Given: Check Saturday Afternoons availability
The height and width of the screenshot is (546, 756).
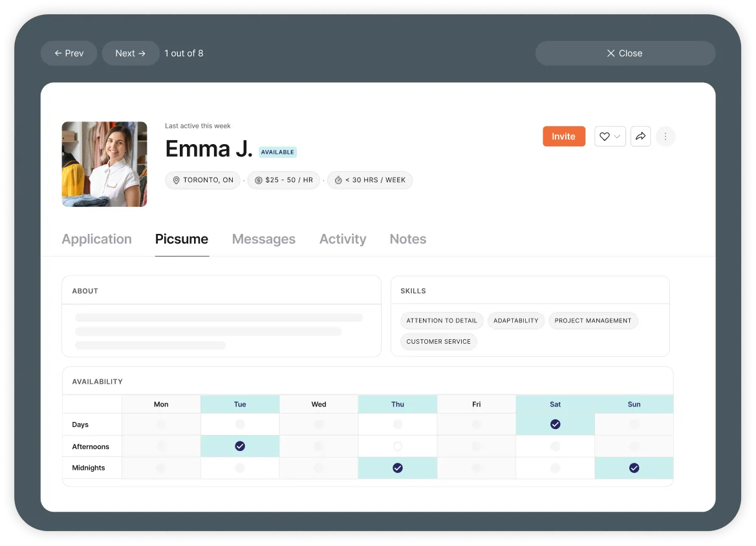Looking at the screenshot, I should click(556, 446).
